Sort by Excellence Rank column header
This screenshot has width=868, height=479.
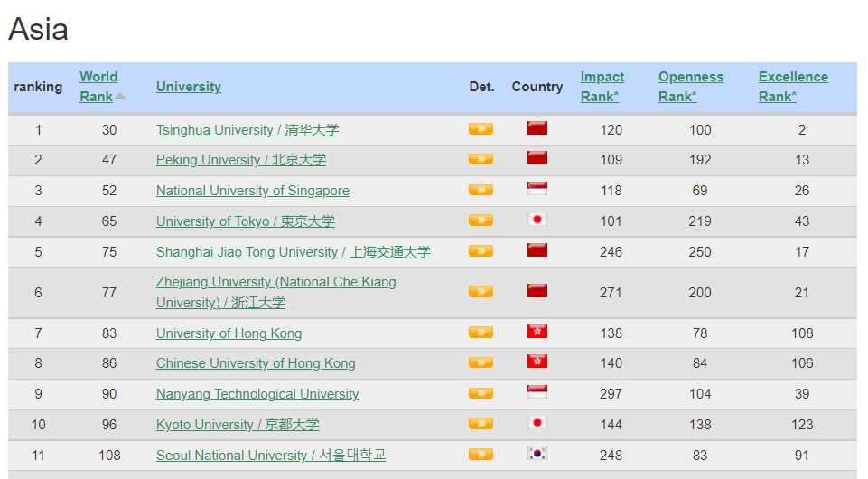point(792,86)
